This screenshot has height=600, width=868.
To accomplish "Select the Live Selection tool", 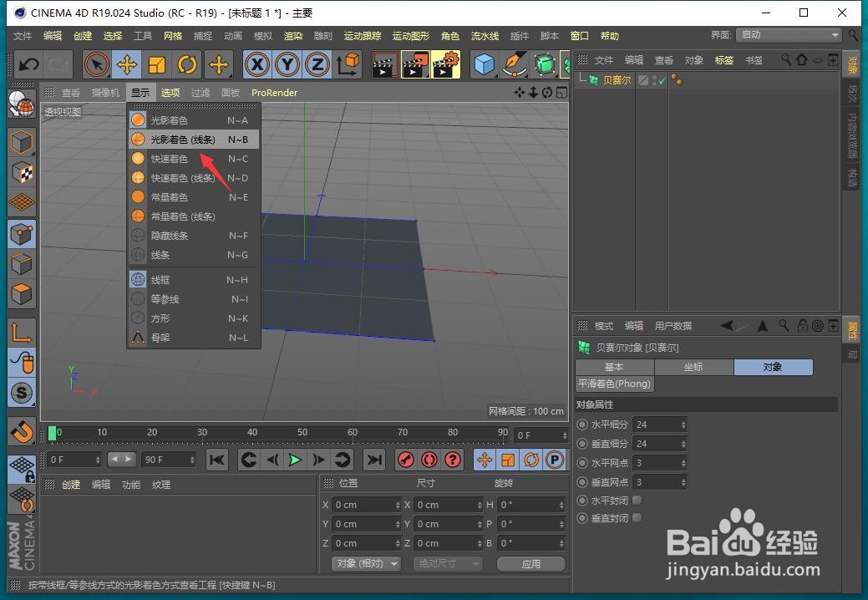I will point(97,64).
